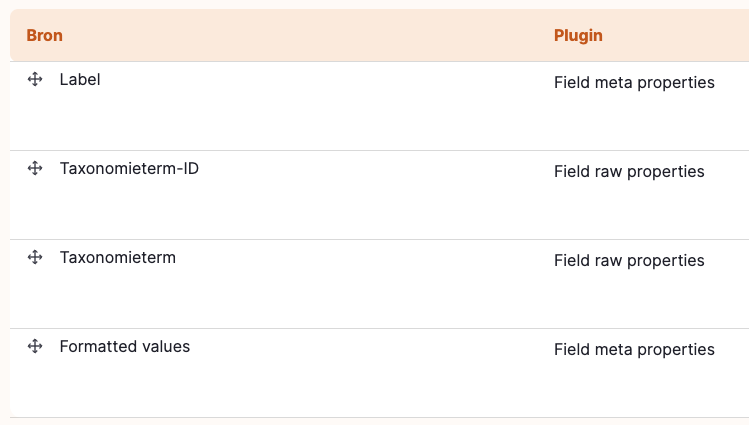This screenshot has width=749, height=425.
Task: Click the Formatted values move handle
Action: tap(35, 346)
